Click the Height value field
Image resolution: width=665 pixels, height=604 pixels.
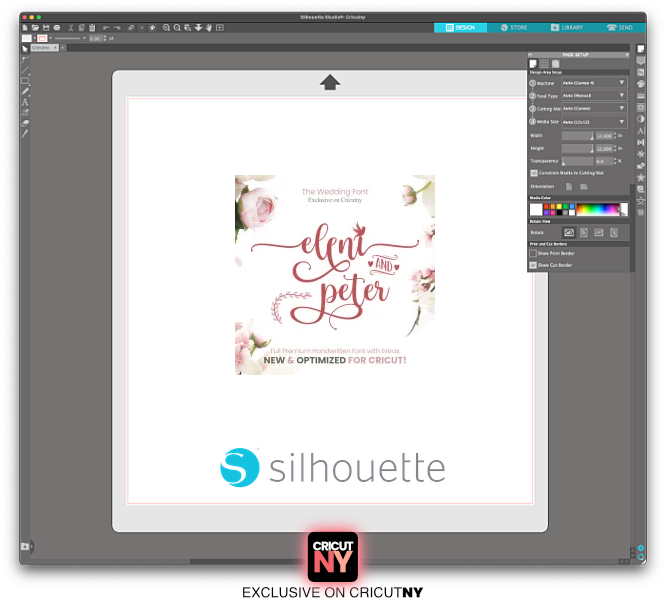pos(604,148)
